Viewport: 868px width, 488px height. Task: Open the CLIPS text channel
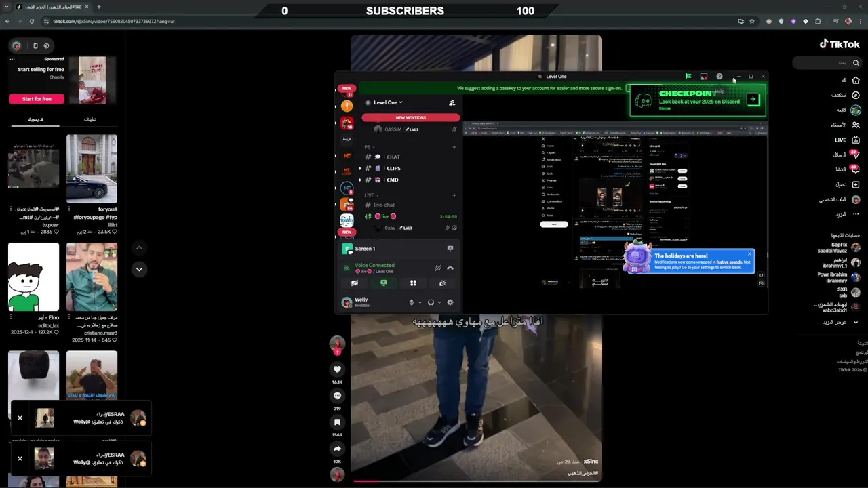tap(410, 168)
